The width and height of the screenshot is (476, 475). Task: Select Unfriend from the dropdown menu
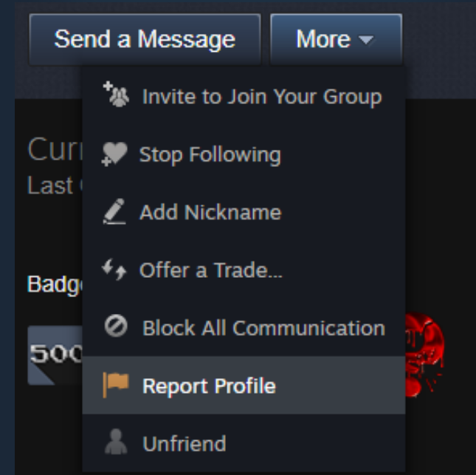(x=244, y=442)
